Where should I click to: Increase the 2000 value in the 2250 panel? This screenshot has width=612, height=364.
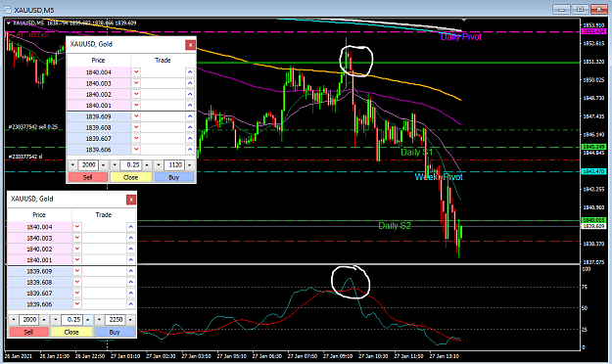coord(44,320)
